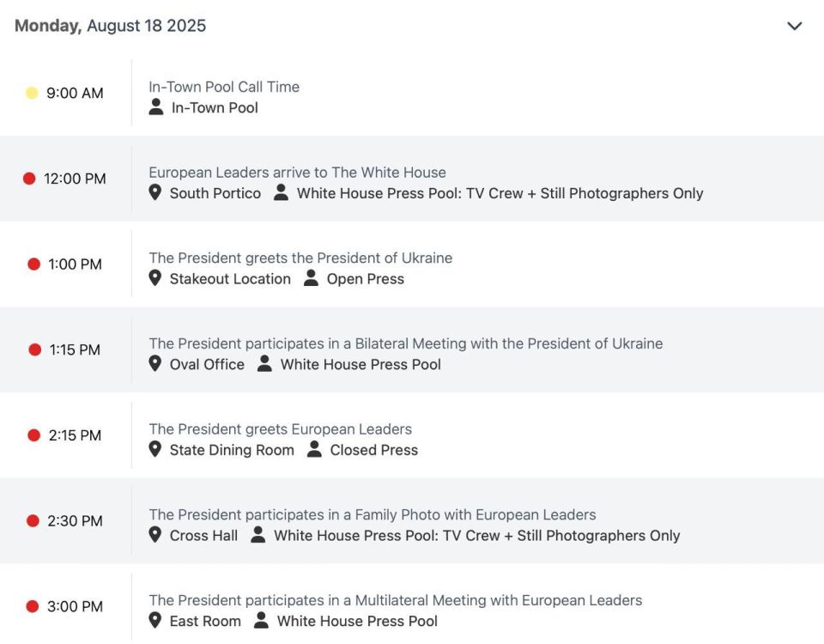Image resolution: width=824 pixels, height=644 pixels.
Task: Open the In-Town Pool Call Time event
Action: (x=224, y=87)
